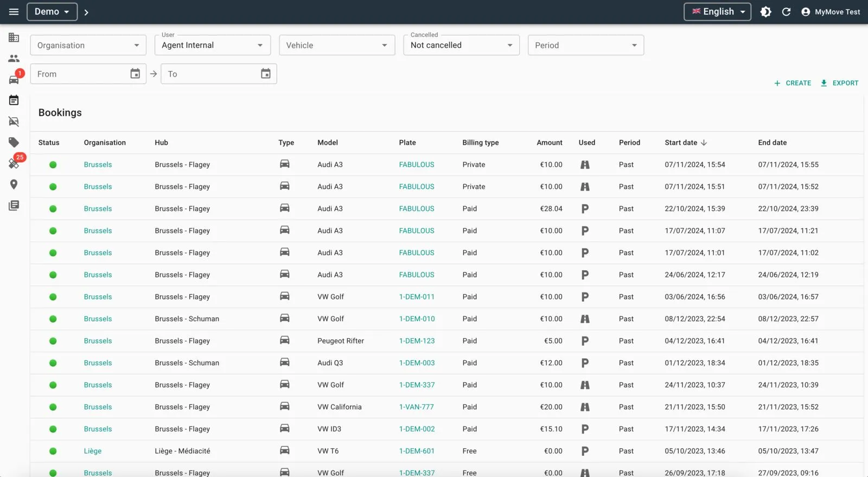The image size is (868, 477).
Task: Open the English language selector
Action: (x=717, y=12)
